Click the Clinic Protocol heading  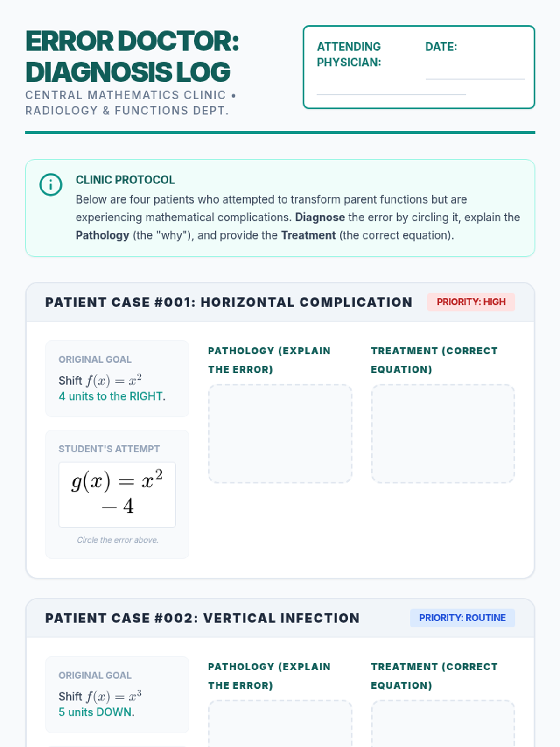point(125,180)
